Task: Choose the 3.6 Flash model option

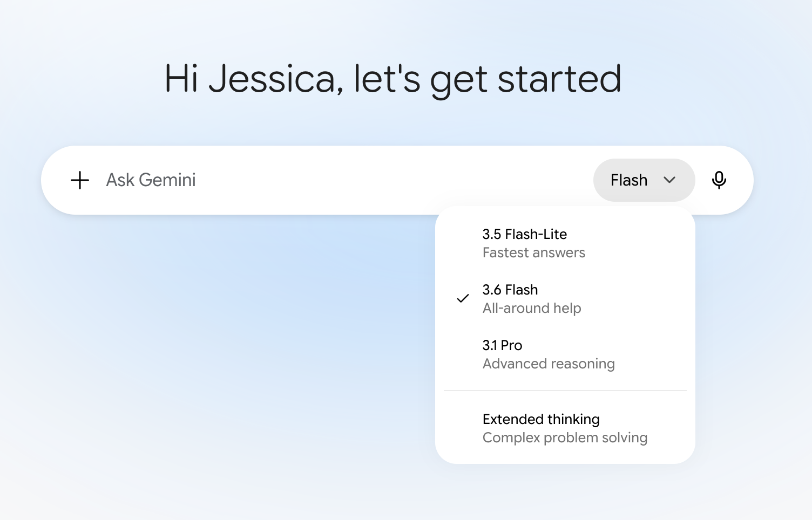Action: click(x=565, y=299)
